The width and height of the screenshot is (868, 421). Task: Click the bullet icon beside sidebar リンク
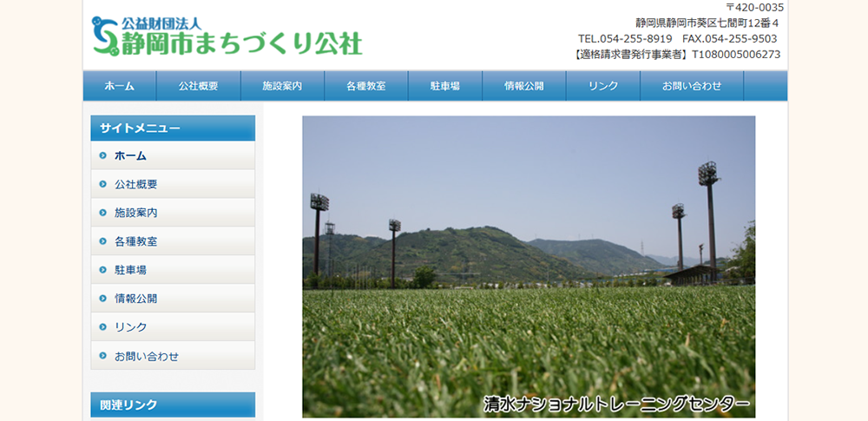tap(102, 327)
